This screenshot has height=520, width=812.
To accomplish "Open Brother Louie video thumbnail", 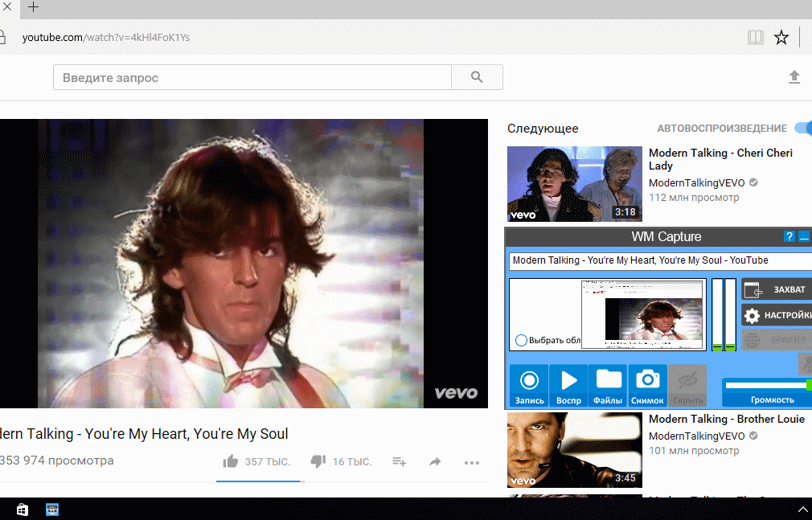I will 574,449.
